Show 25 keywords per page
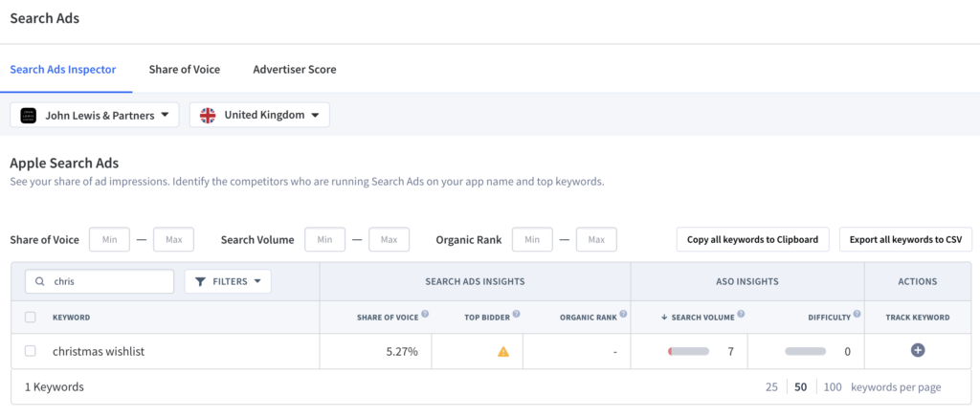Screen dimensions: 980x418 pyautogui.click(x=772, y=387)
